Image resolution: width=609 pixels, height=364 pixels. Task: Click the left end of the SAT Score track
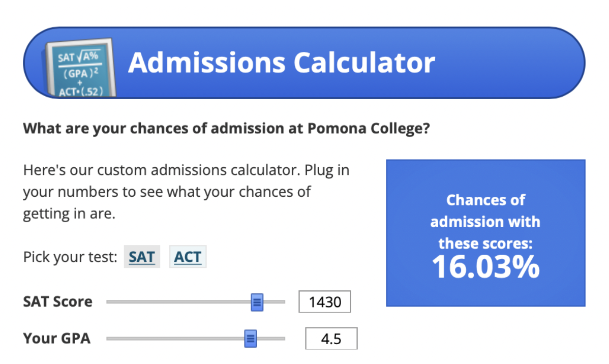[108, 301]
